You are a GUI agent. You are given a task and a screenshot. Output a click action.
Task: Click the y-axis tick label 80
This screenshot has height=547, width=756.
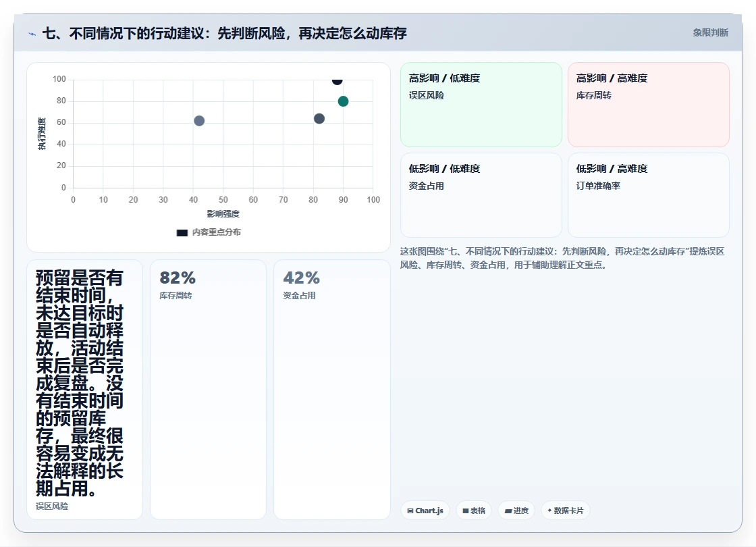point(61,101)
